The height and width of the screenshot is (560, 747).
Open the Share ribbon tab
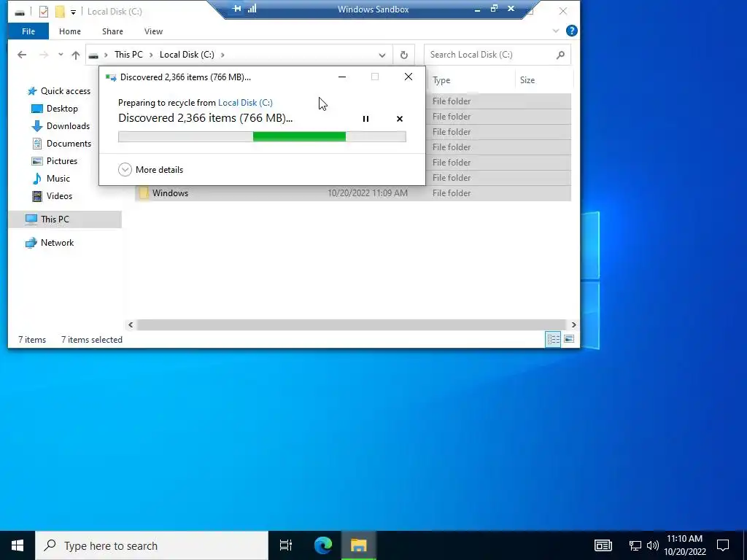[x=112, y=31]
